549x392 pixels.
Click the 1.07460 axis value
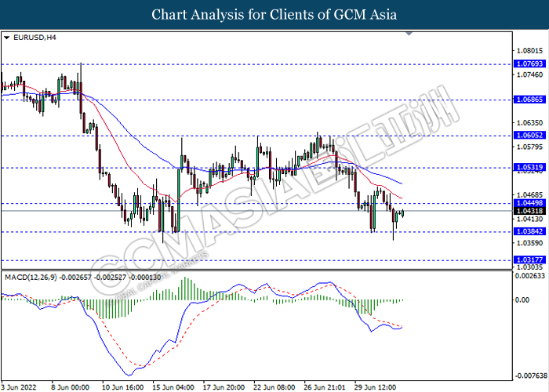529,75
